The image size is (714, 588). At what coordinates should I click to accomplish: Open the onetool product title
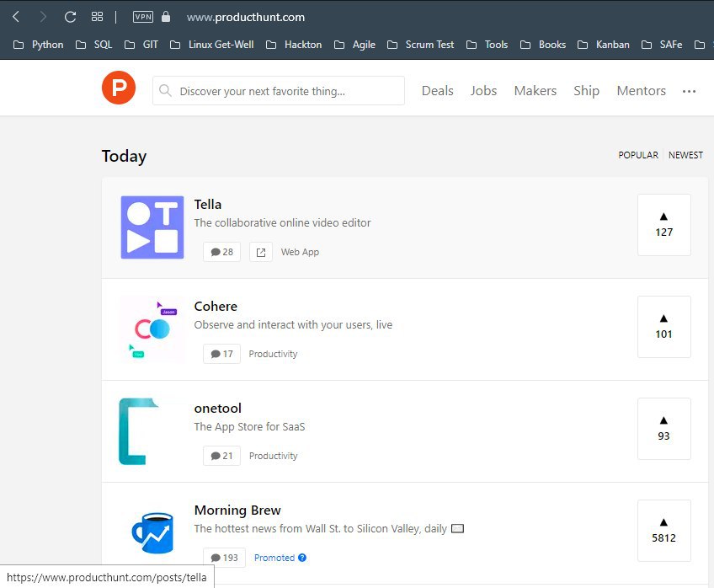pos(218,409)
